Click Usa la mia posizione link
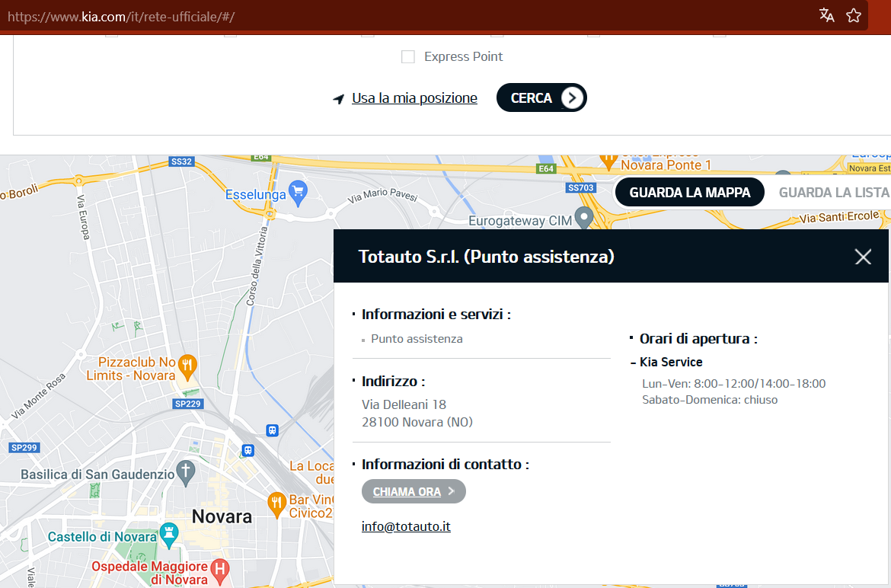 point(414,98)
